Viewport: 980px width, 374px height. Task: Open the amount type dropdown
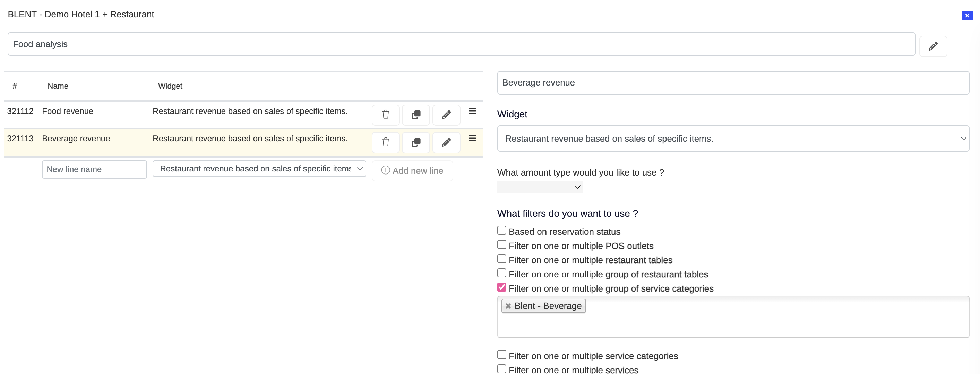tap(540, 187)
